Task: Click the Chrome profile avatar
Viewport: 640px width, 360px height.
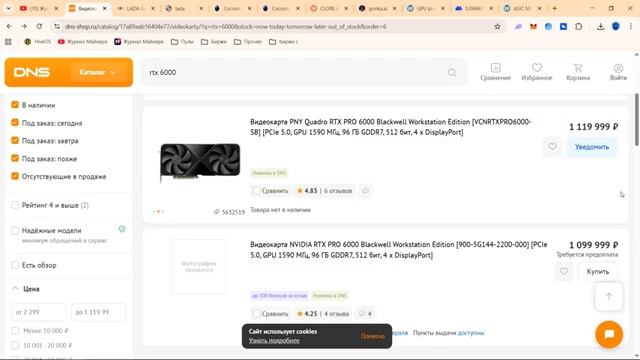Action: [x=616, y=27]
